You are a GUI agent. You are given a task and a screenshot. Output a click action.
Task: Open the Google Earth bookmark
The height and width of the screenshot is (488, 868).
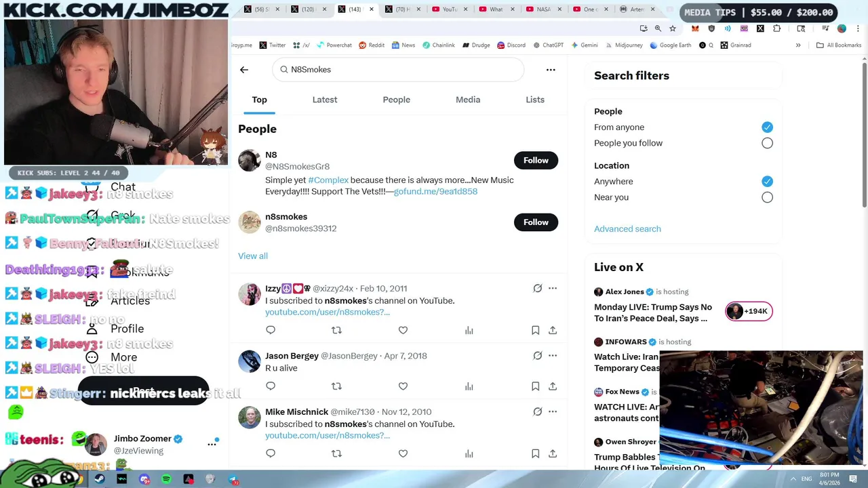coord(670,45)
